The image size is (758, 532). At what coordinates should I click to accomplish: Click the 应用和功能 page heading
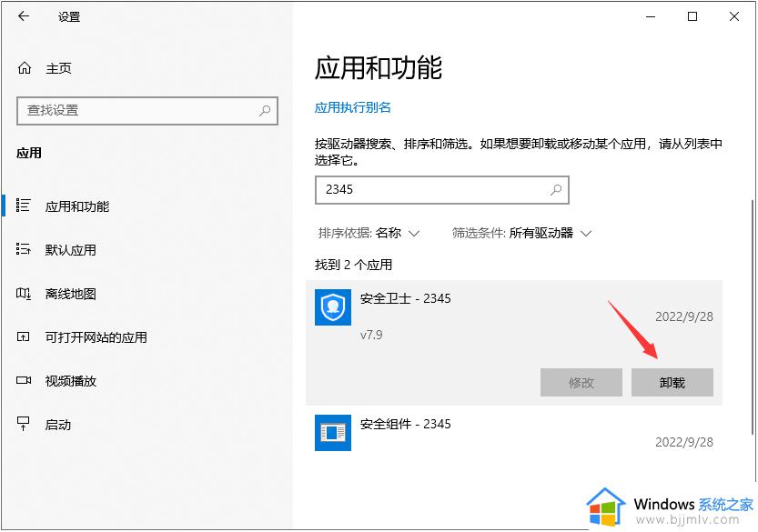[378, 67]
